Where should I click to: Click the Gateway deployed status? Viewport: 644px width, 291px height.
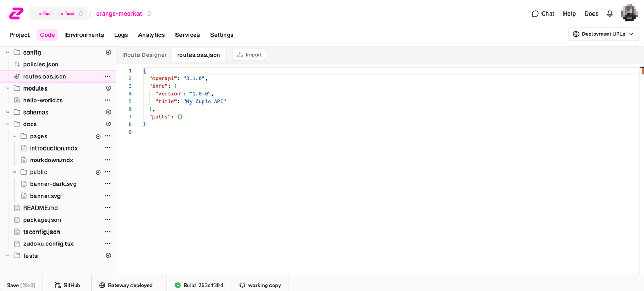click(126, 285)
